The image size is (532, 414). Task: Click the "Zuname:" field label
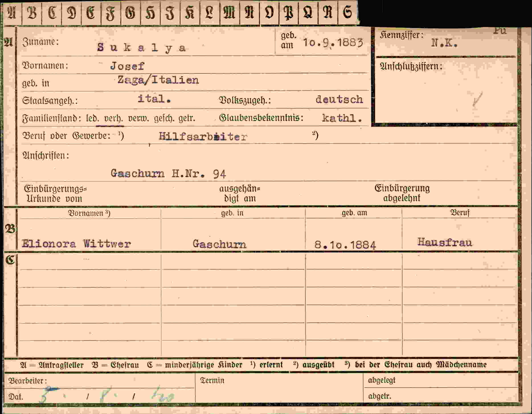pyautogui.click(x=41, y=42)
